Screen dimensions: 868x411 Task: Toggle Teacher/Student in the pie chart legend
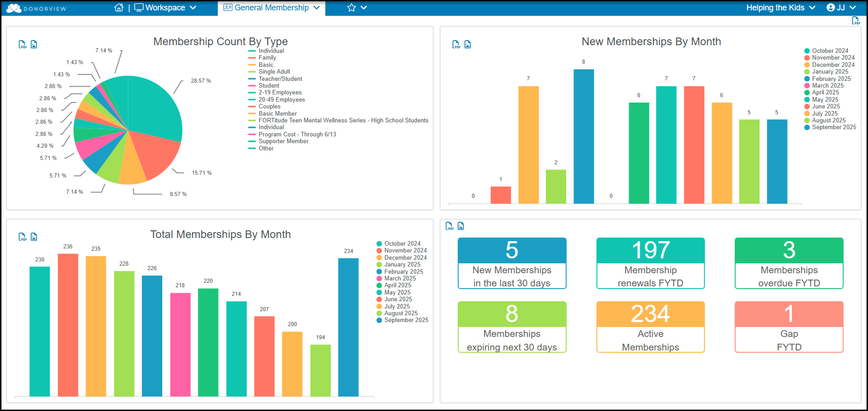click(x=275, y=79)
